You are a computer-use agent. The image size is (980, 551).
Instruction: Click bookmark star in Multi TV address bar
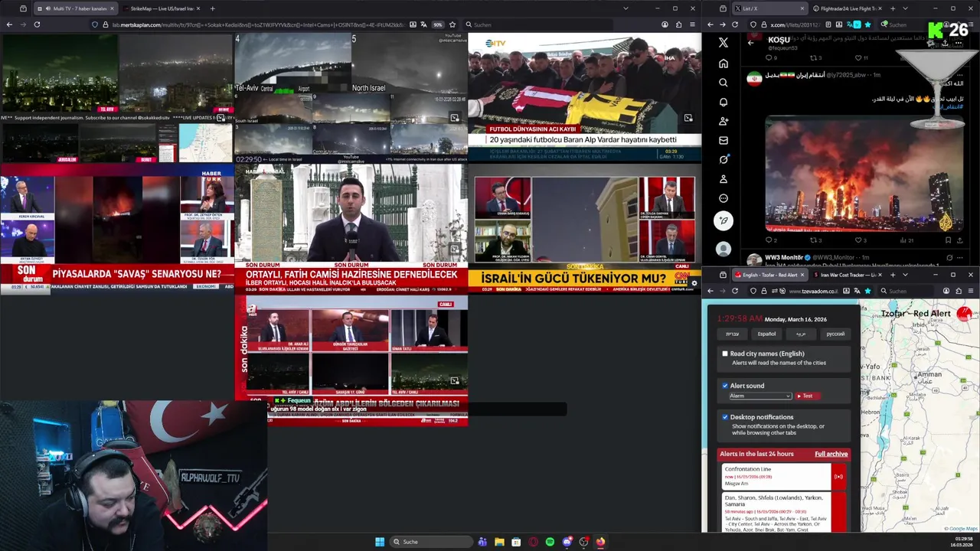coord(452,24)
